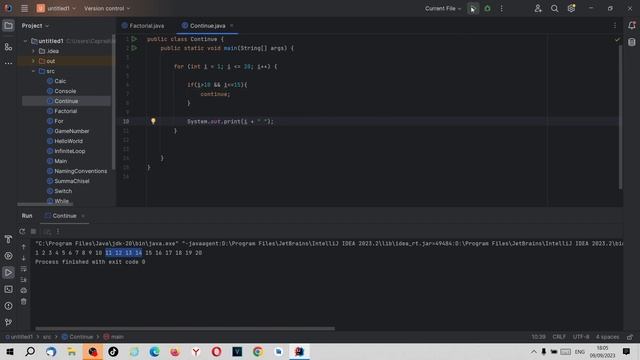Screen dimensions: 640x360
Task: Open Run toolbar more options ellipsis
Action: [58, 231]
